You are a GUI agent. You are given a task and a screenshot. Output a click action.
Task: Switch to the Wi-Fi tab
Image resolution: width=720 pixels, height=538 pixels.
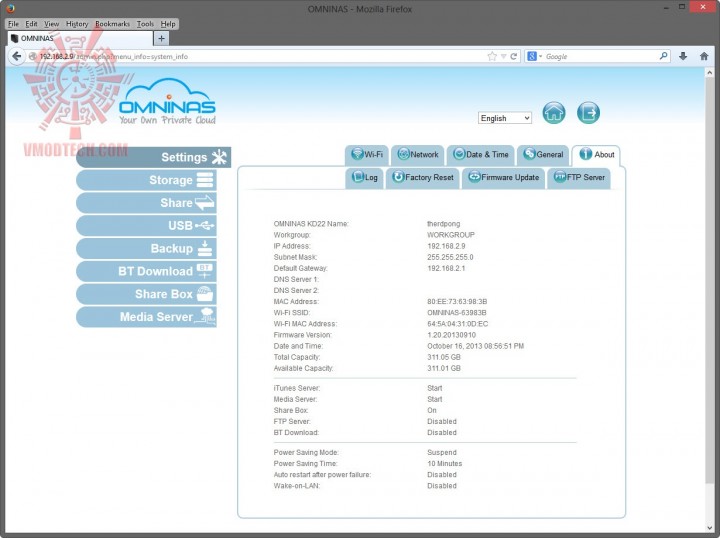pos(366,155)
